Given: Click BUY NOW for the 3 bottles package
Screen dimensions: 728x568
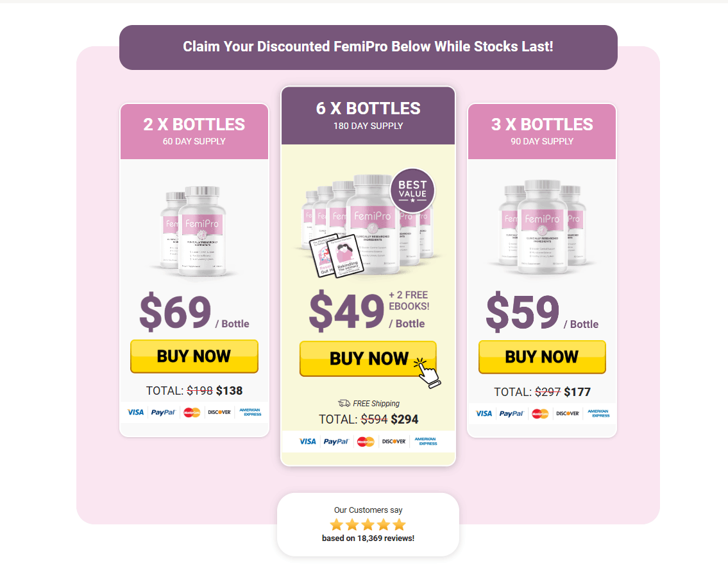Looking at the screenshot, I should click(x=542, y=357).
